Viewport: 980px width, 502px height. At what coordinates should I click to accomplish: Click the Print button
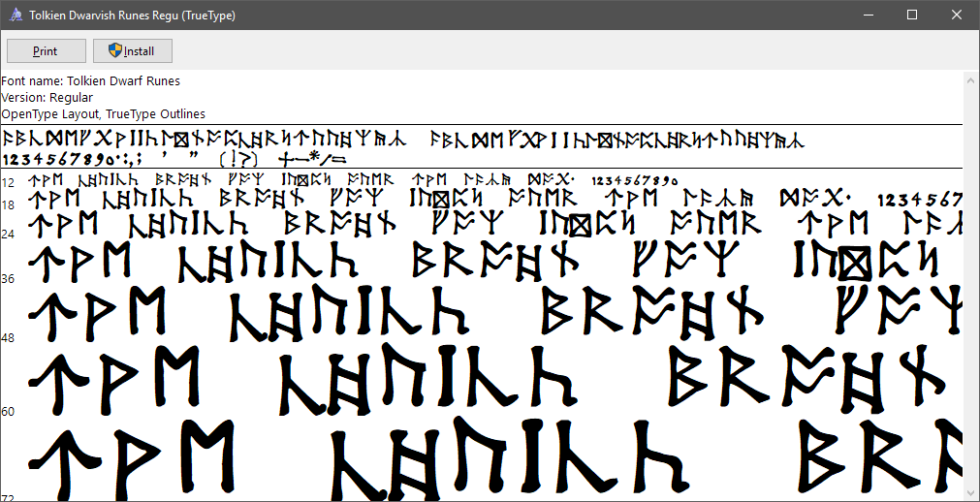pos(47,51)
